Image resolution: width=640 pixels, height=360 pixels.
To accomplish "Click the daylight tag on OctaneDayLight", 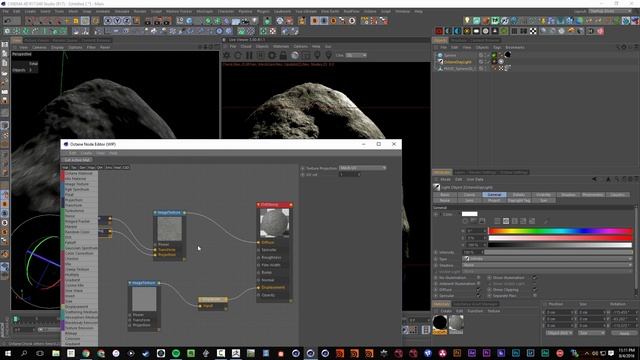I will tap(501, 62).
